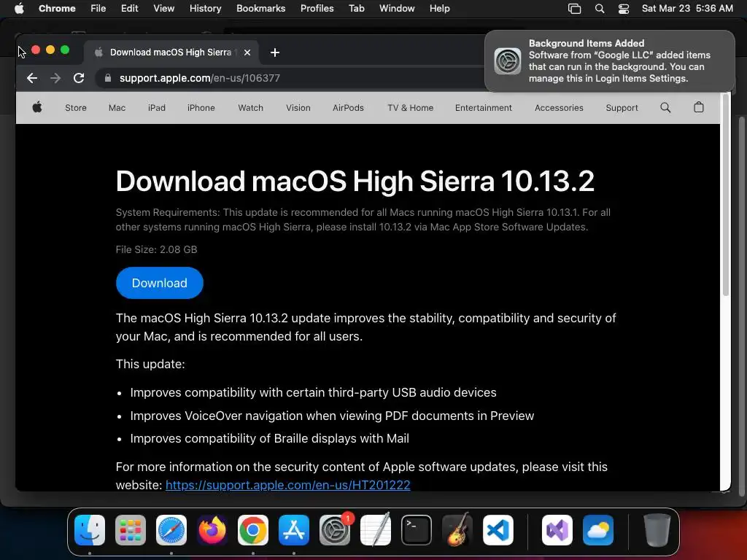The image size is (747, 560).
Task: Open Finder from the Dock
Action: (x=90, y=530)
